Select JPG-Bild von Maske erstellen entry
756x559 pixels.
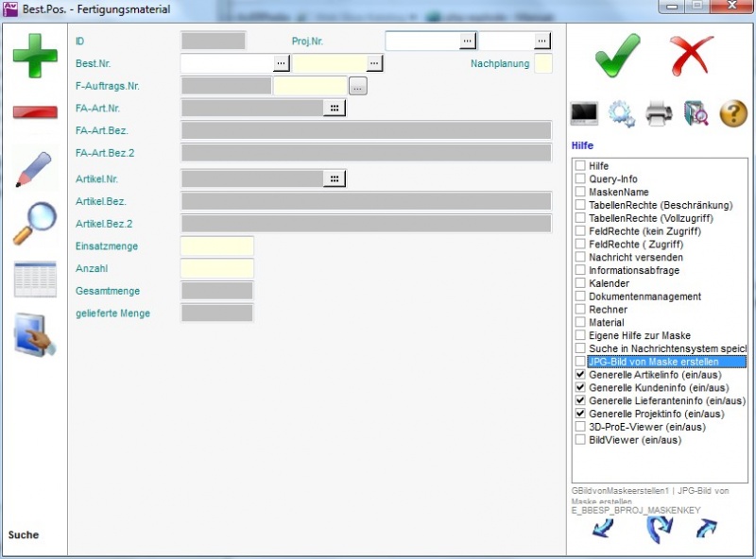[652, 362]
